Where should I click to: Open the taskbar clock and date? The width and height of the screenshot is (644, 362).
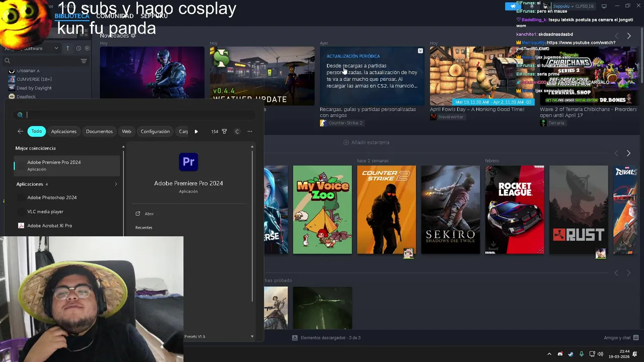(618, 354)
